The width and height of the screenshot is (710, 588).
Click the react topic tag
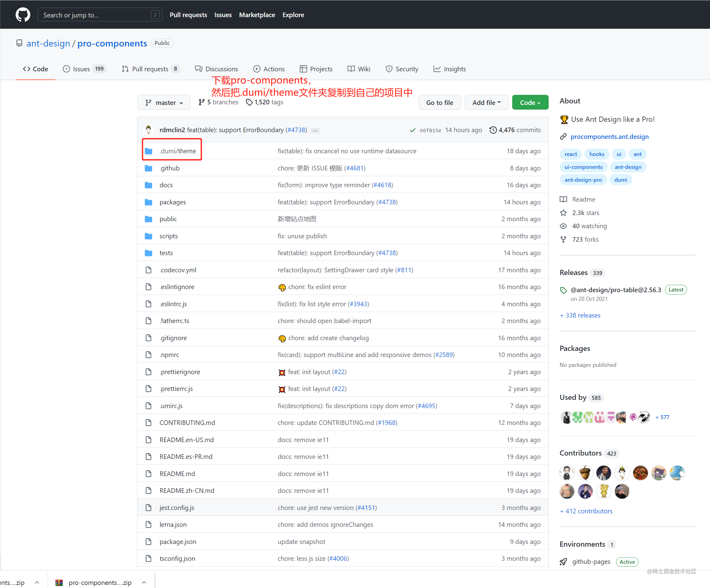click(x=571, y=154)
